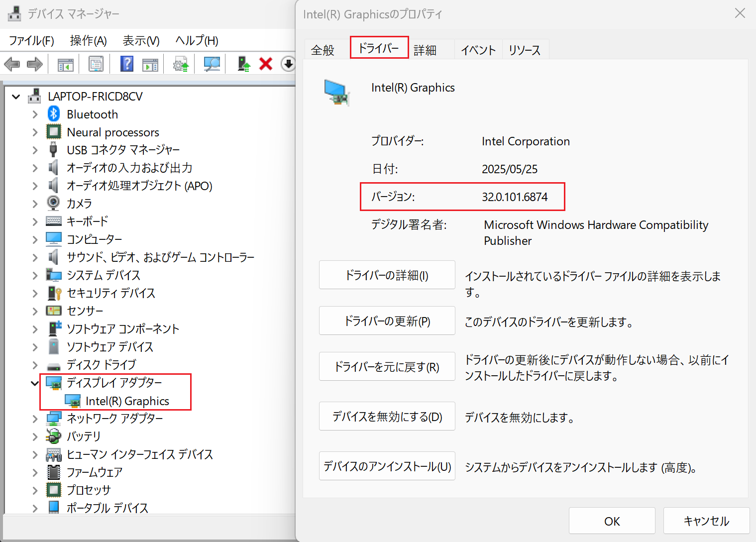Open the 表示(V) menu
756x542 pixels.
(141, 40)
